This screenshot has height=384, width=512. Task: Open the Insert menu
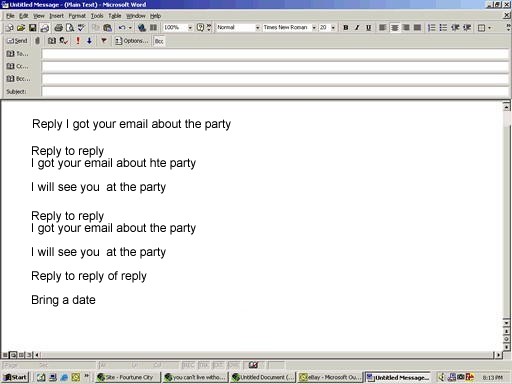tap(56, 16)
